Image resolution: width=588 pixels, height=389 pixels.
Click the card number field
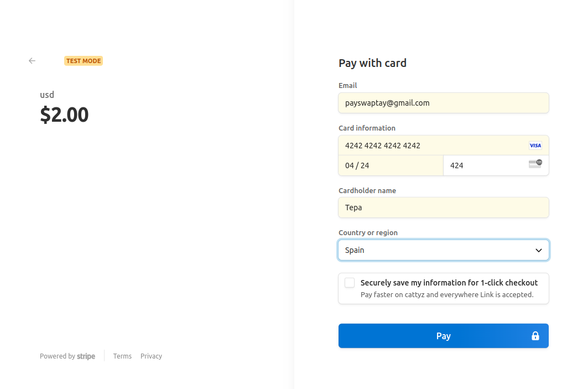431,146
